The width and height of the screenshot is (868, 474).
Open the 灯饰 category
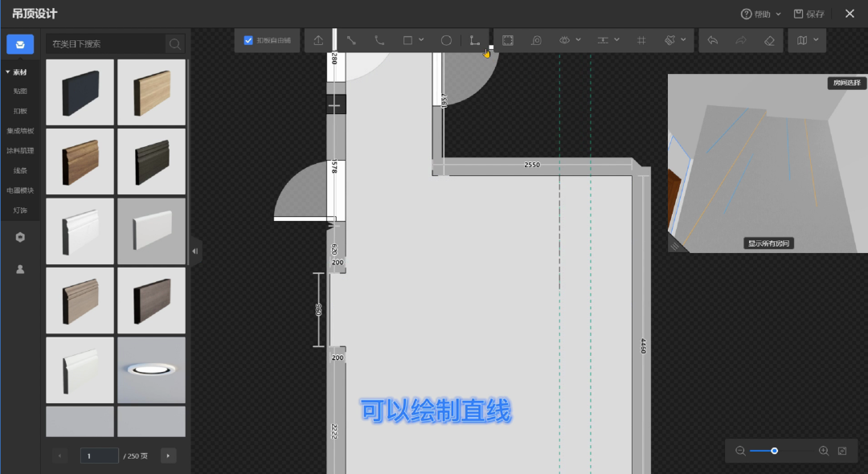click(20, 210)
